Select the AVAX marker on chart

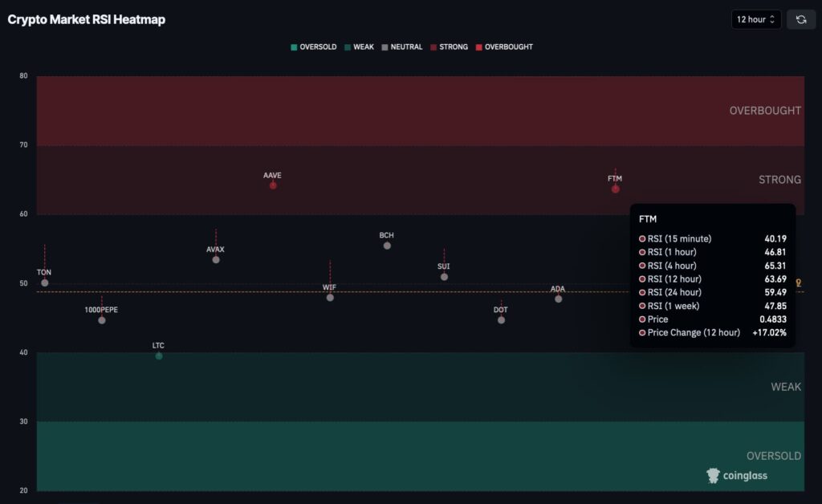pyautogui.click(x=216, y=260)
